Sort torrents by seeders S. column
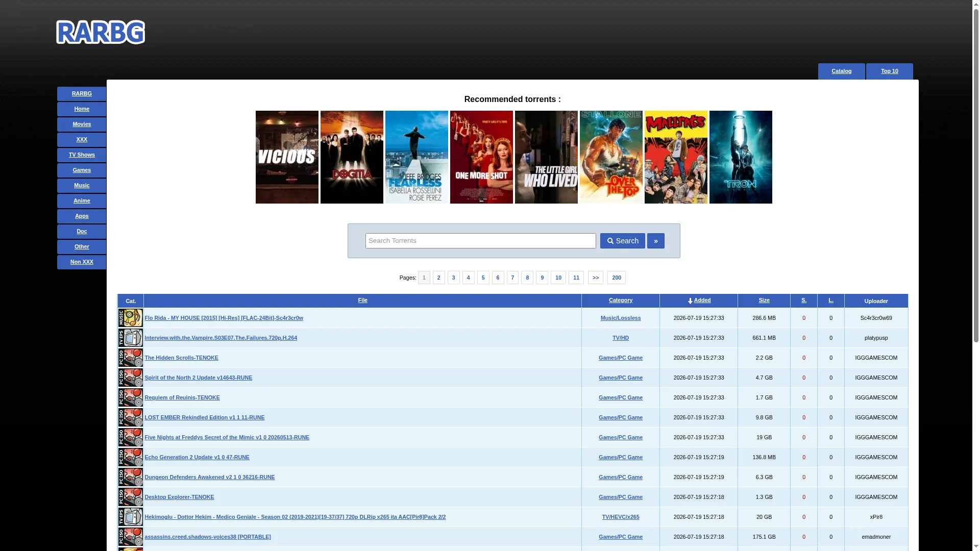 coord(804,300)
